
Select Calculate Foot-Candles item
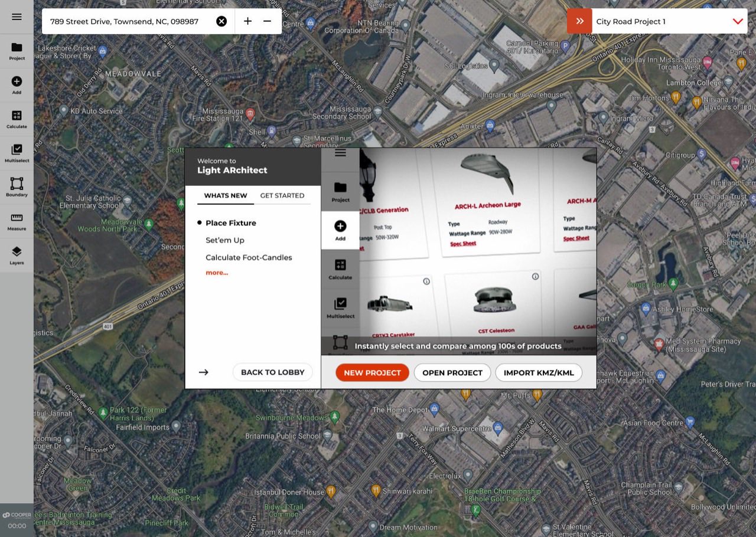pos(249,257)
